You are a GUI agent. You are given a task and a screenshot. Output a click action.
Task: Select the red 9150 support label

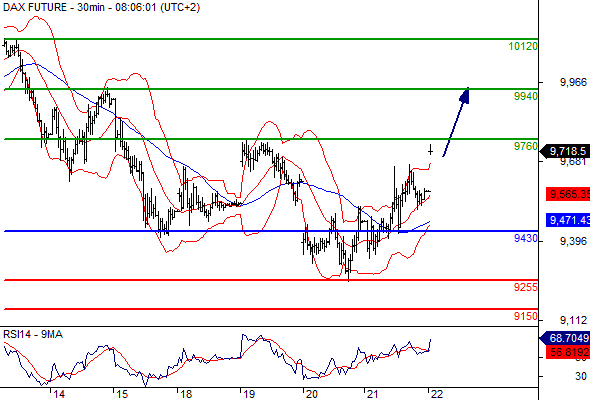[526, 316]
